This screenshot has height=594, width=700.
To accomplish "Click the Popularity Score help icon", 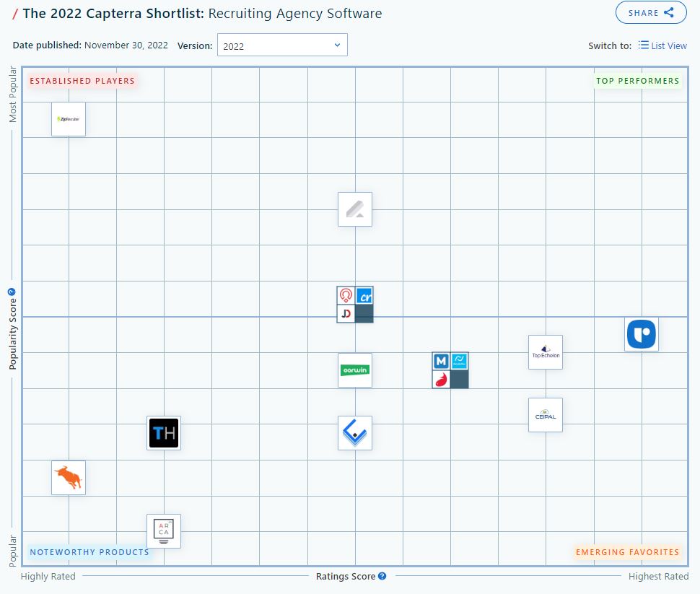I will [12, 292].
